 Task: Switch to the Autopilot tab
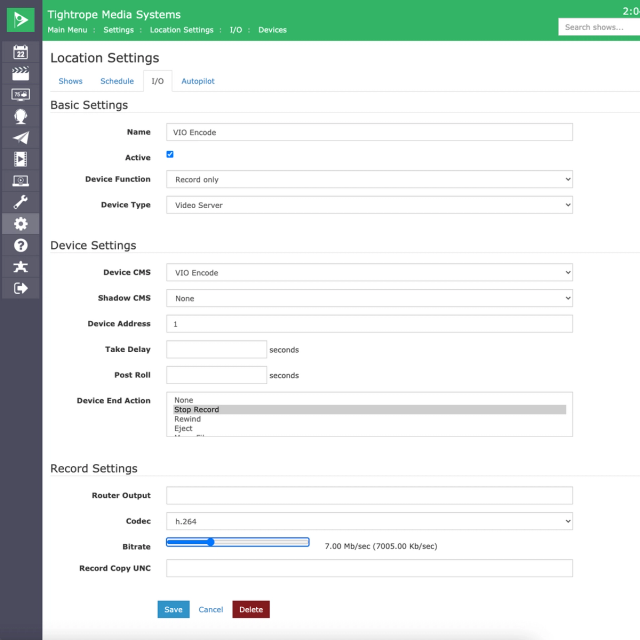click(198, 81)
